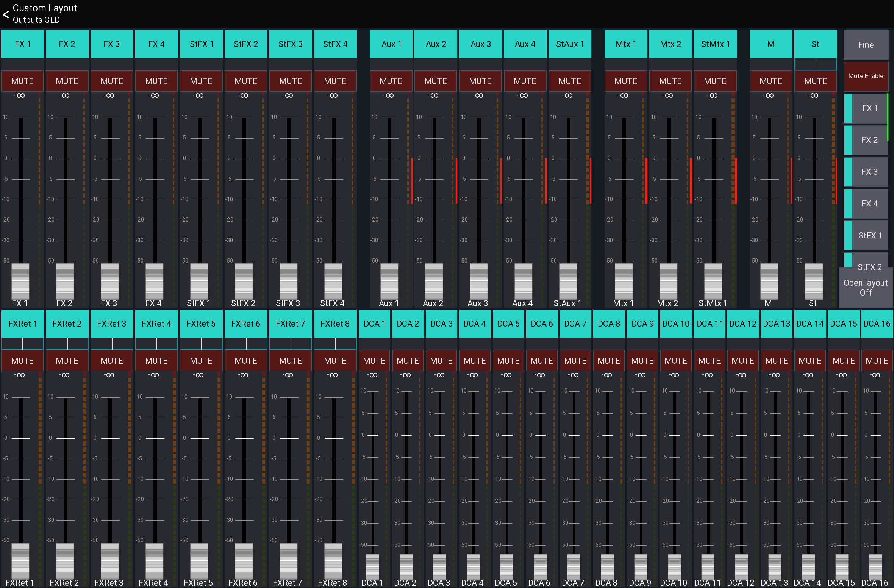Screen dimensions: 894x588
Task: Toggle the Fine fader mode button
Action: pos(866,45)
